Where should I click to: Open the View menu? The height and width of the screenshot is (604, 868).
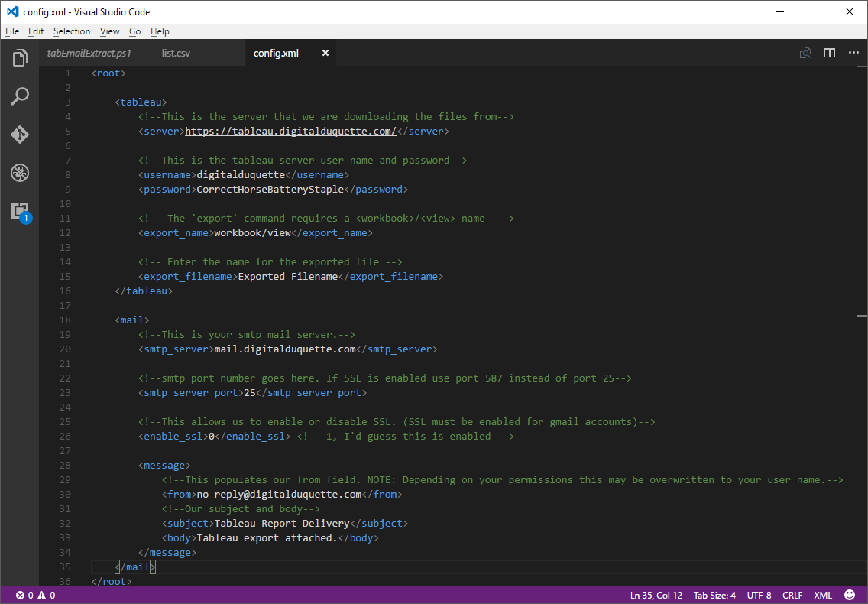coord(109,31)
